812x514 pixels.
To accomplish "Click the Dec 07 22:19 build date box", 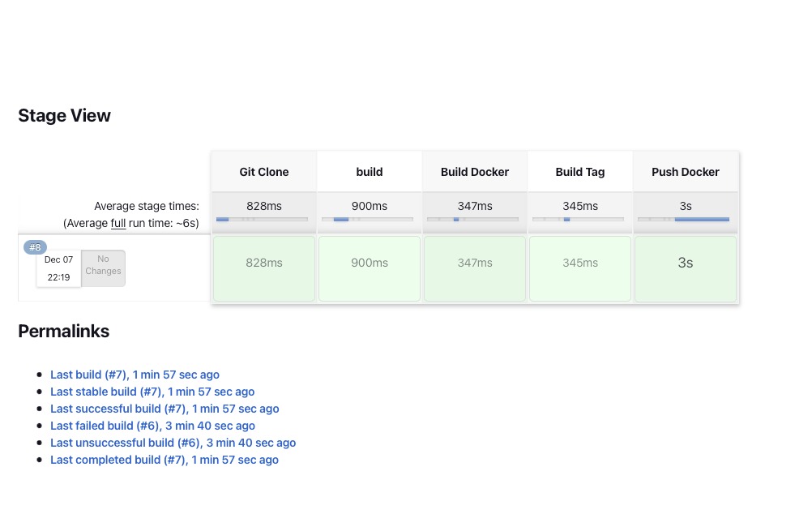I will [x=58, y=268].
